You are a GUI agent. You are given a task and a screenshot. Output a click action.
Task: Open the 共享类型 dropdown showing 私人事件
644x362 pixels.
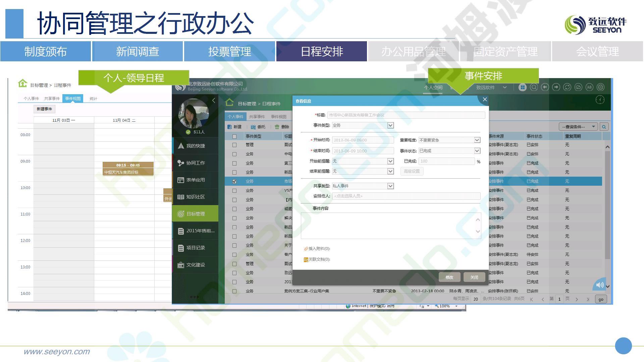(390, 186)
